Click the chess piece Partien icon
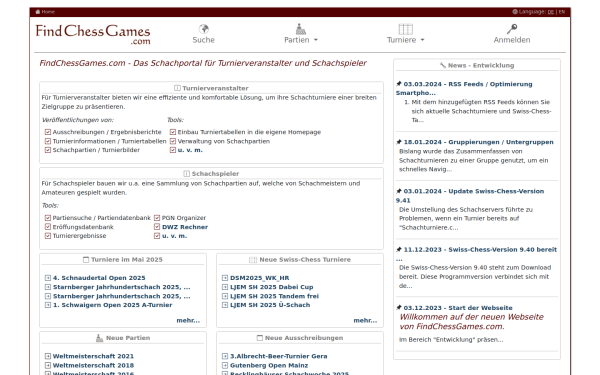 pos(301,29)
